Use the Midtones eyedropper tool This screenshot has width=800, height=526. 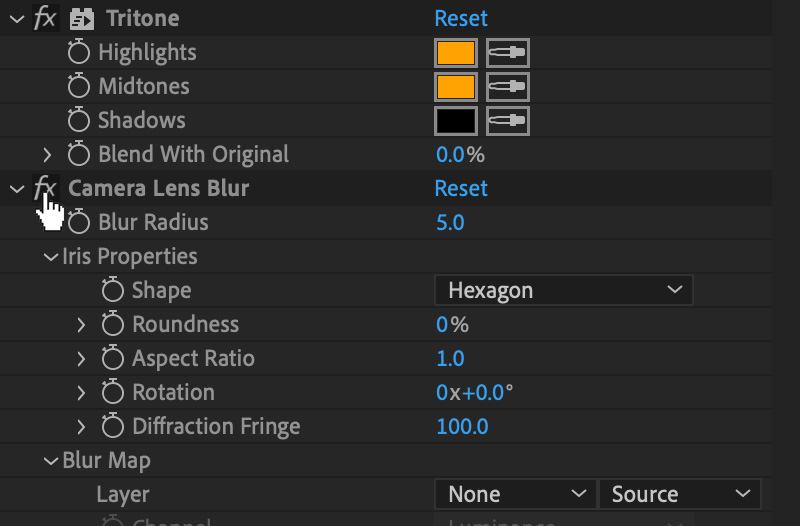[508, 87]
